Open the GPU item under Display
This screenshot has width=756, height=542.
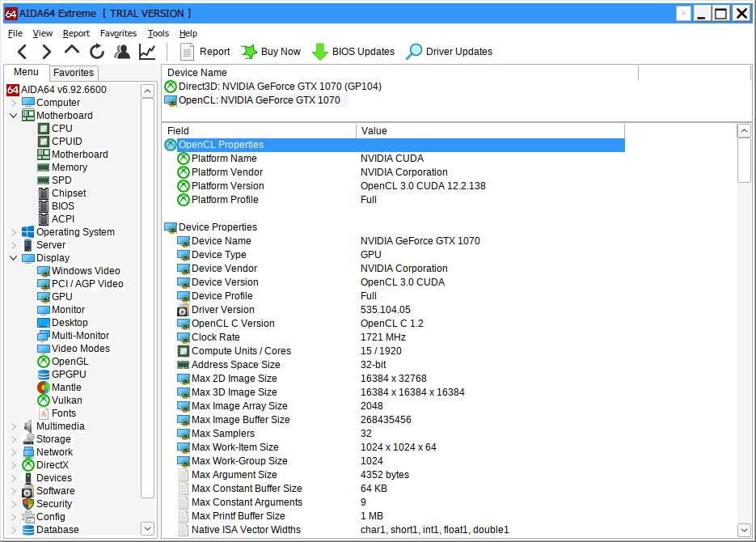pos(55,297)
